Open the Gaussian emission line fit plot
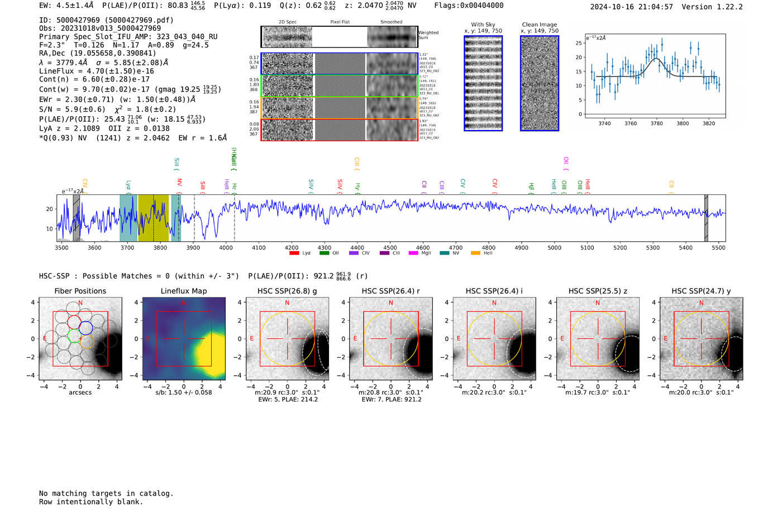This screenshot has width=782, height=532. (x=655, y=76)
